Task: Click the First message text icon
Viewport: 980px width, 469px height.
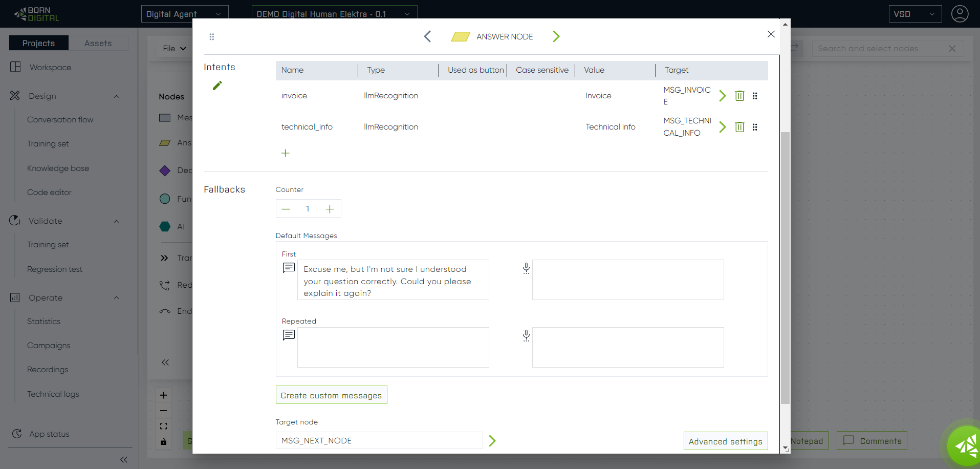Action: (289, 268)
